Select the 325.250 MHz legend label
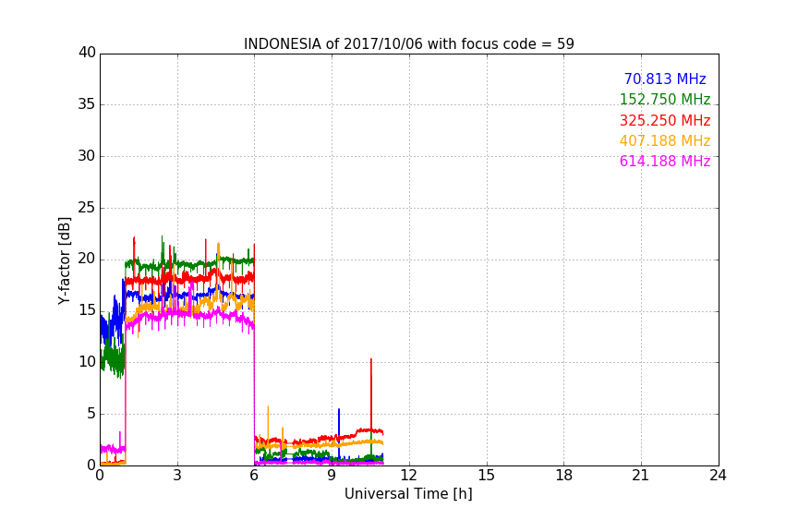Screen dimensions: 798x532 [665, 121]
